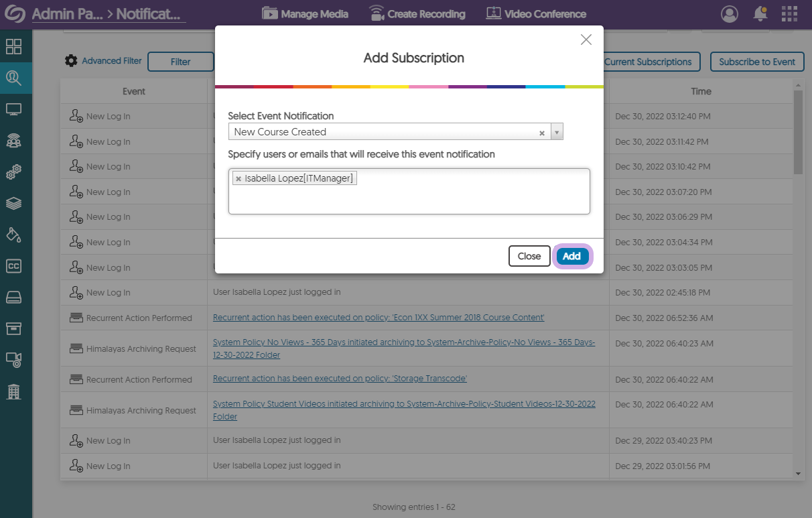Click the Close button in dialog
The width and height of the screenshot is (812, 518).
pyautogui.click(x=529, y=256)
